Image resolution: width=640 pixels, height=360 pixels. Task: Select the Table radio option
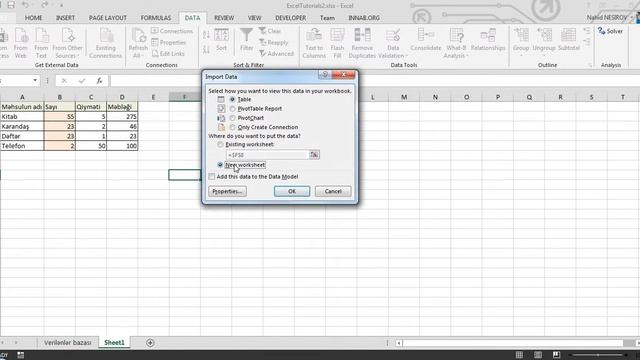pyautogui.click(x=233, y=99)
